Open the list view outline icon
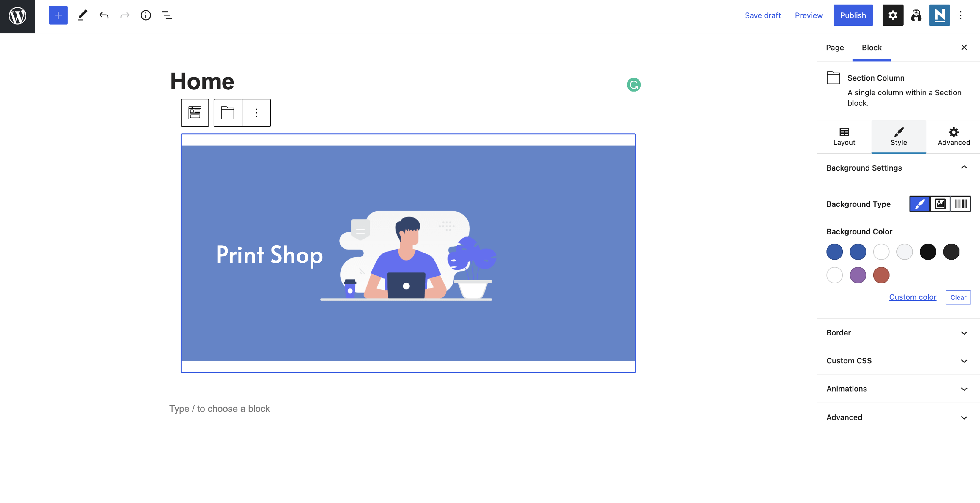The image size is (980, 503). click(x=167, y=15)
